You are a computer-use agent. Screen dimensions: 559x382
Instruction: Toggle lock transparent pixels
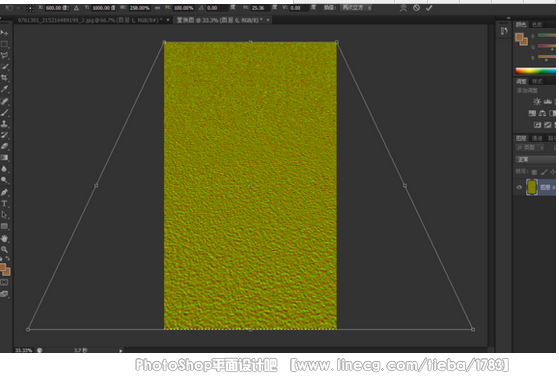coord(534,172)
